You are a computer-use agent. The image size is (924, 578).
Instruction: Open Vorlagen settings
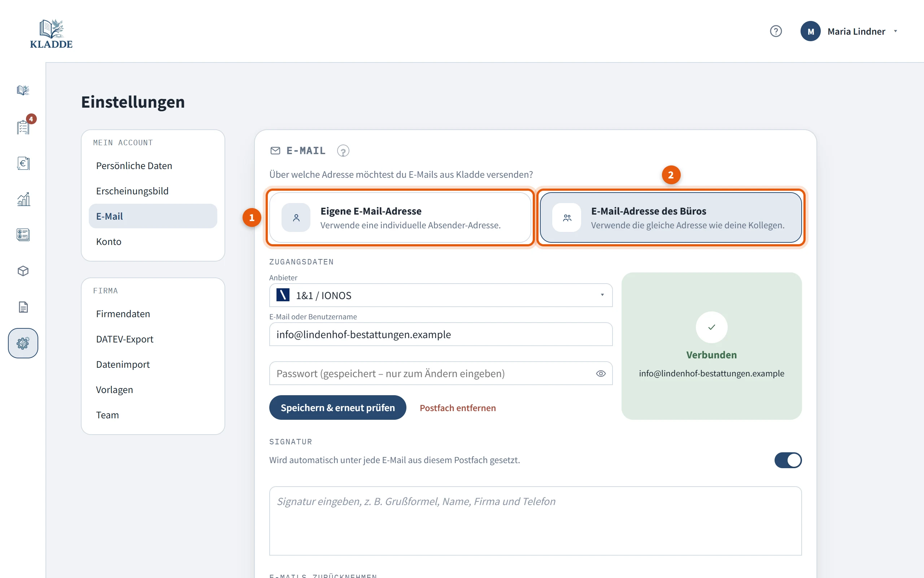(153, 389)
